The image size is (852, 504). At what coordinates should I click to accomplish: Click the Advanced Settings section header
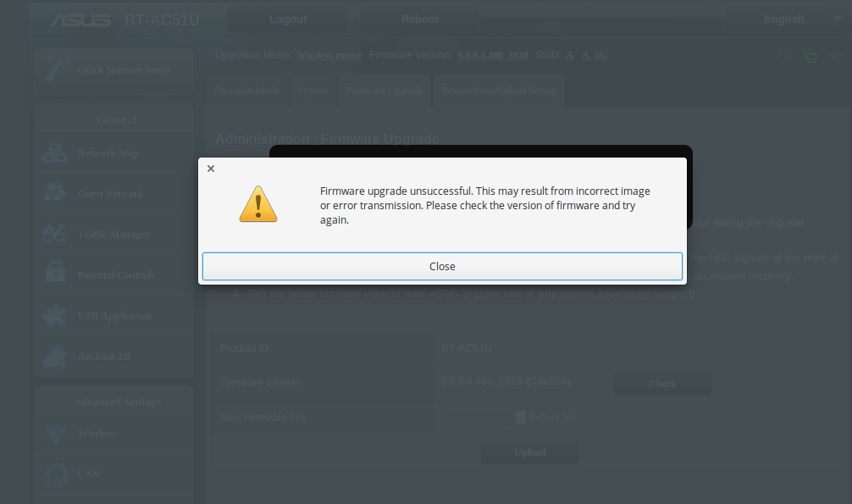click(118, 402)
